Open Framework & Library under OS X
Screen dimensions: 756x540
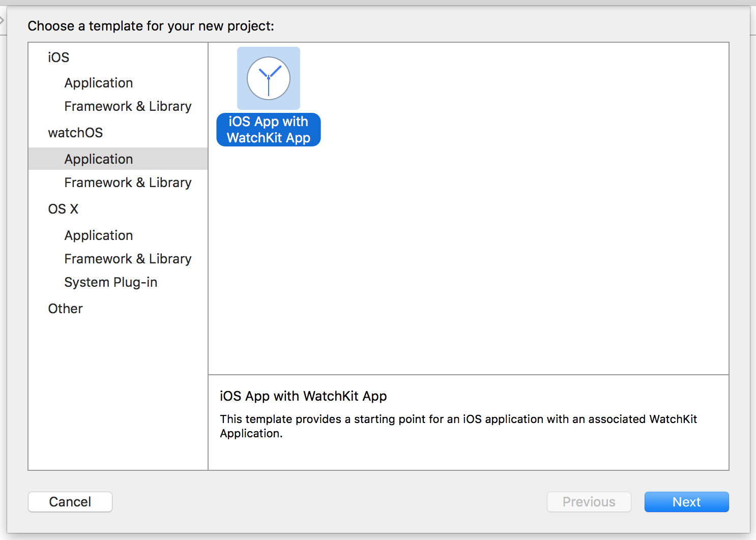tap(128, 259)
